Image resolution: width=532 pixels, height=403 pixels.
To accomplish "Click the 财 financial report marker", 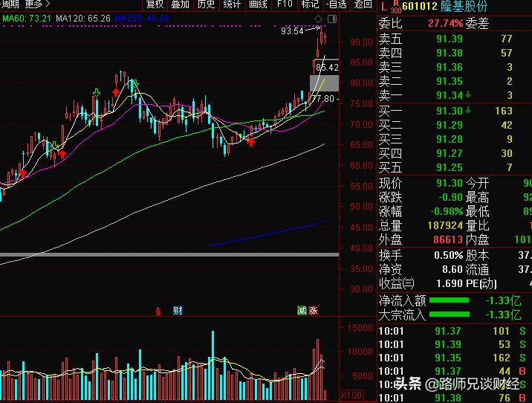I will 178,310.
